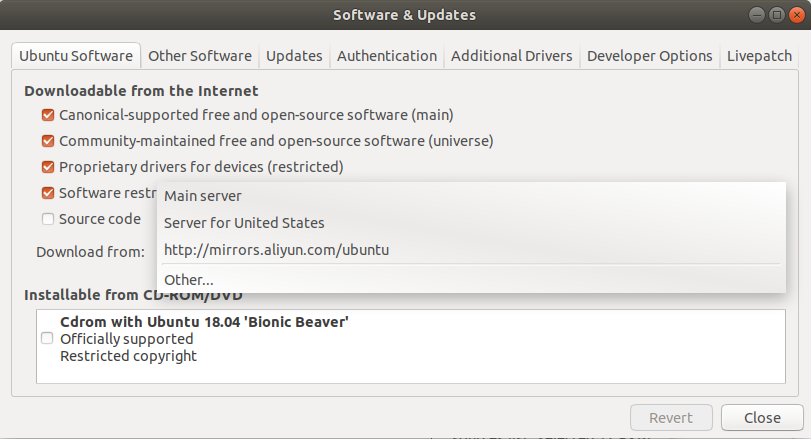811x439 pixels.
Task: Click the disabled Revert button
Action: point(671,417)
